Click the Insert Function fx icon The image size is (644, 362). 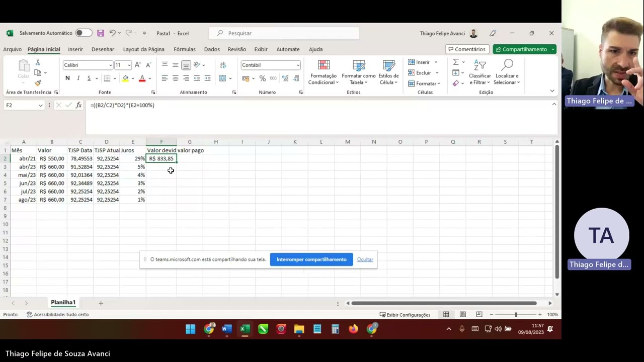click(78, 105)
